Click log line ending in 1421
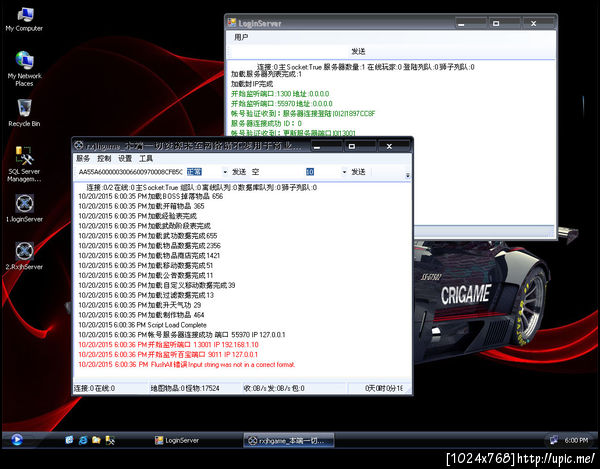The height and width of the screenshot is (469, 600). (x=149, y=256)
